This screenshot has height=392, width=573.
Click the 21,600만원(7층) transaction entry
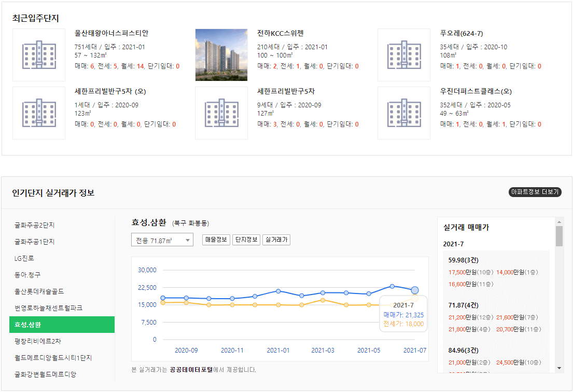[517, 317]
